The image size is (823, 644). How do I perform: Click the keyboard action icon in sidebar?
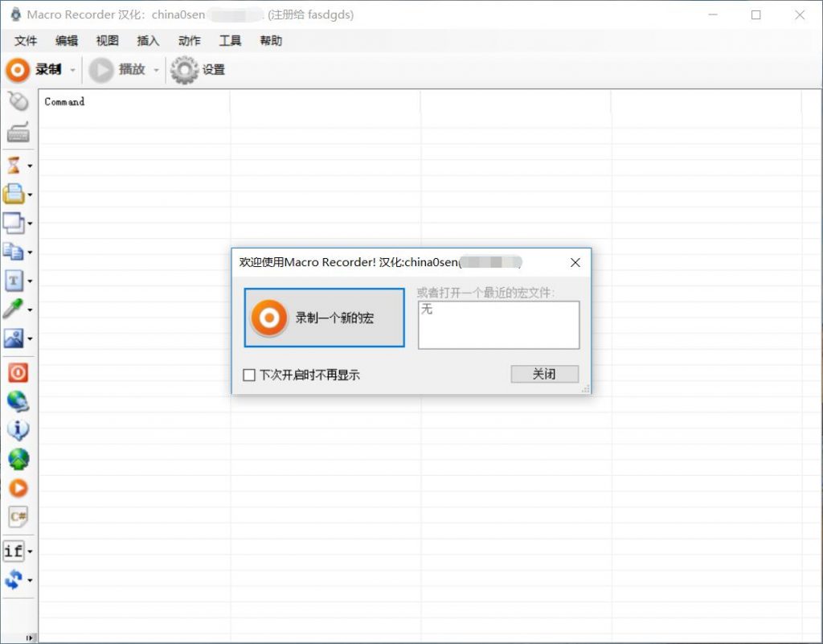tap(18, 132)
